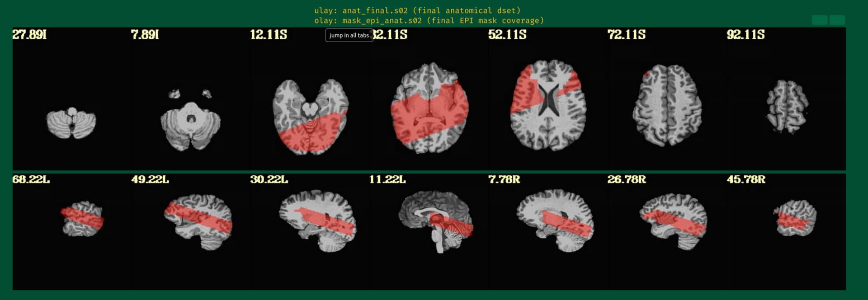
Task: Click the axial slice at 72.11S
Action: (667, 105)
